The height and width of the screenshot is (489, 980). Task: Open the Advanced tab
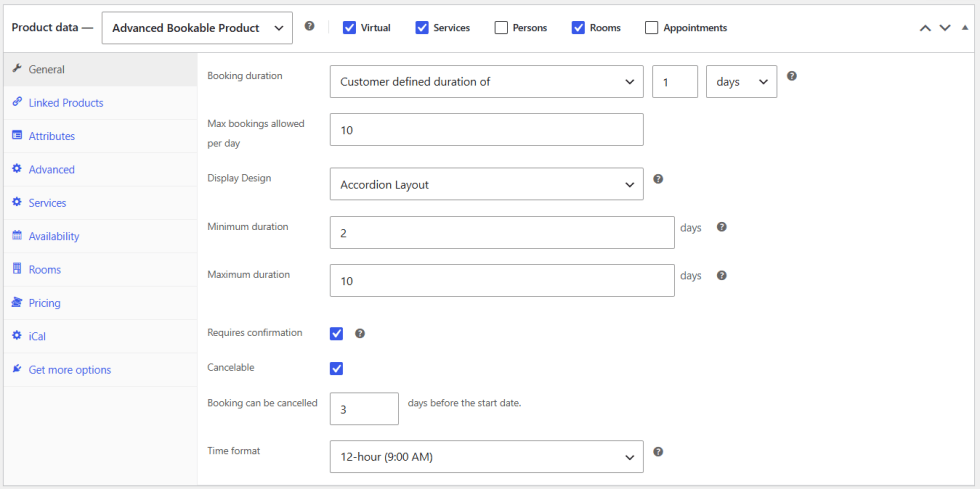point(100,169)
